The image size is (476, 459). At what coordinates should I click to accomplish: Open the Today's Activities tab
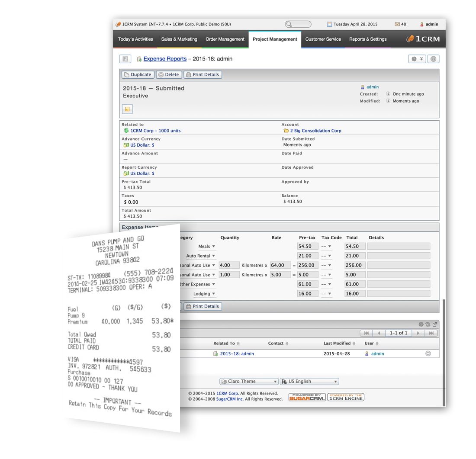[x=135, y=39]
